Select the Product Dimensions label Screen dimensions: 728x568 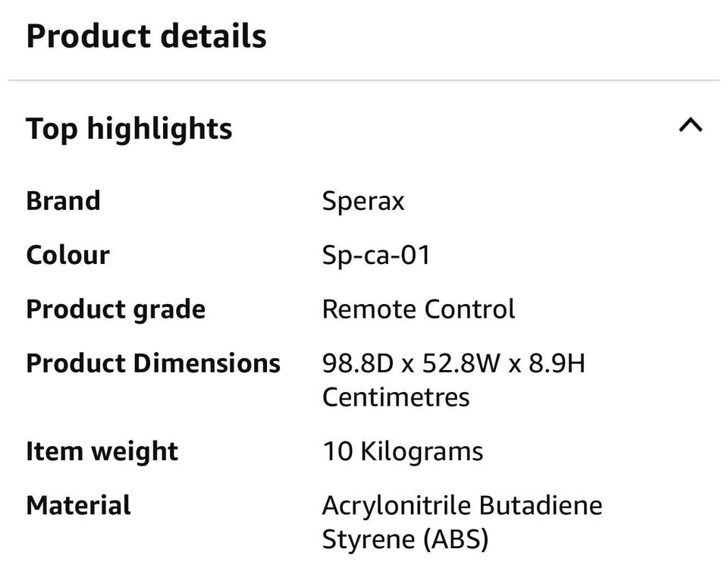click(153, 363)
